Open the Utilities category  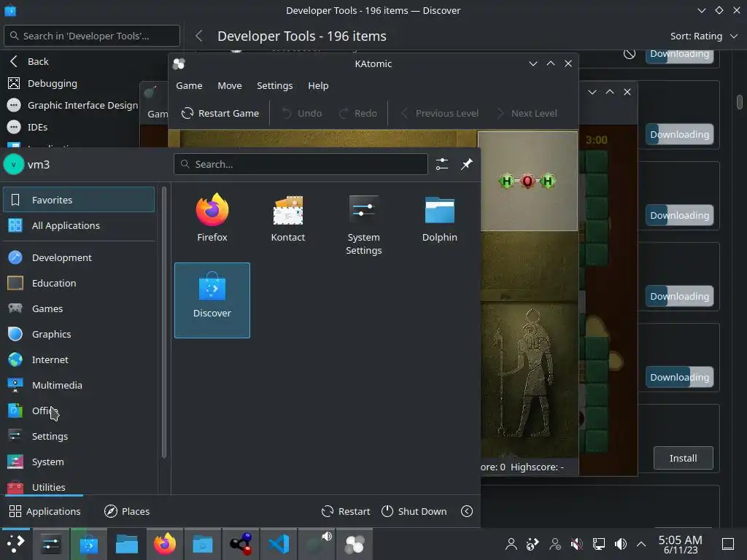click(x=79, y=486)
